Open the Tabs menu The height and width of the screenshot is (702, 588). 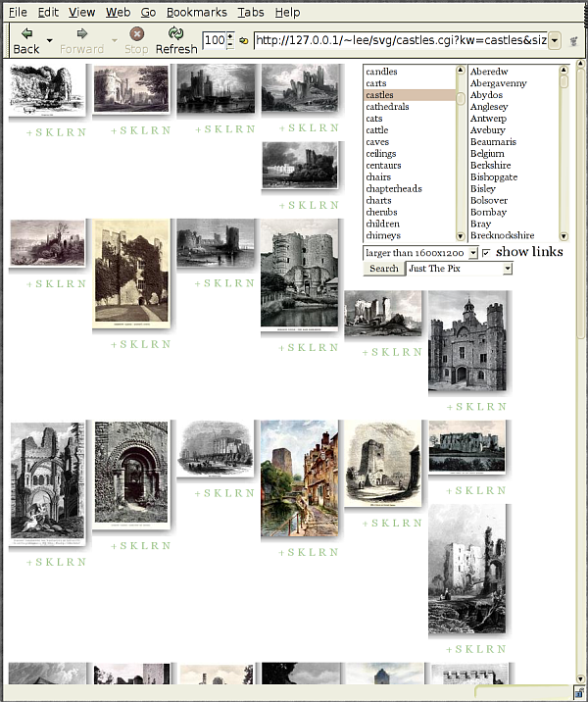[x=250, y=13]
